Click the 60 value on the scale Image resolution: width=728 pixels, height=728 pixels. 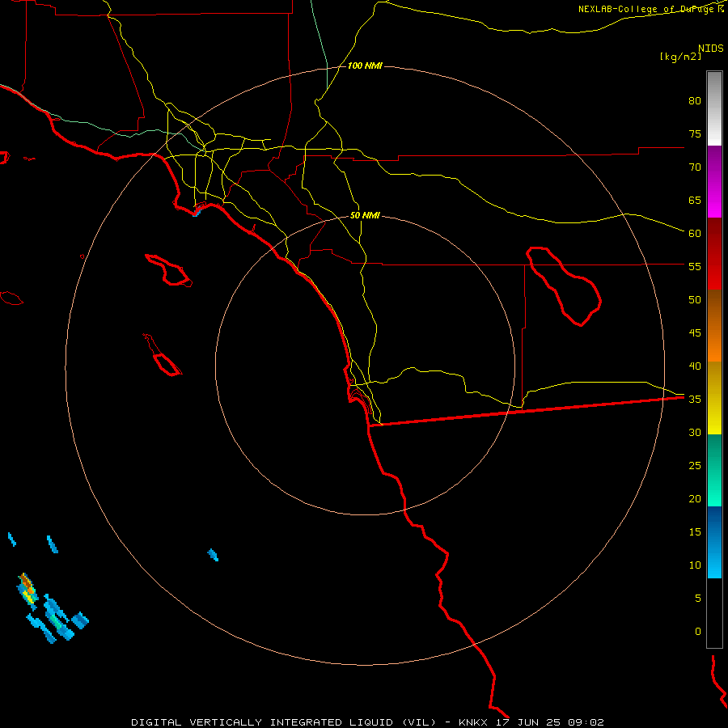pos(695,234)
